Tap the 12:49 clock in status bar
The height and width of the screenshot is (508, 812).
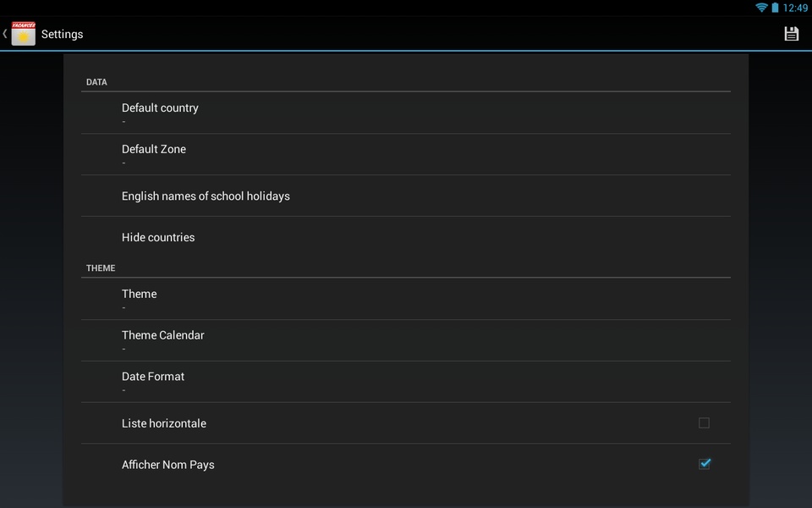795,8
